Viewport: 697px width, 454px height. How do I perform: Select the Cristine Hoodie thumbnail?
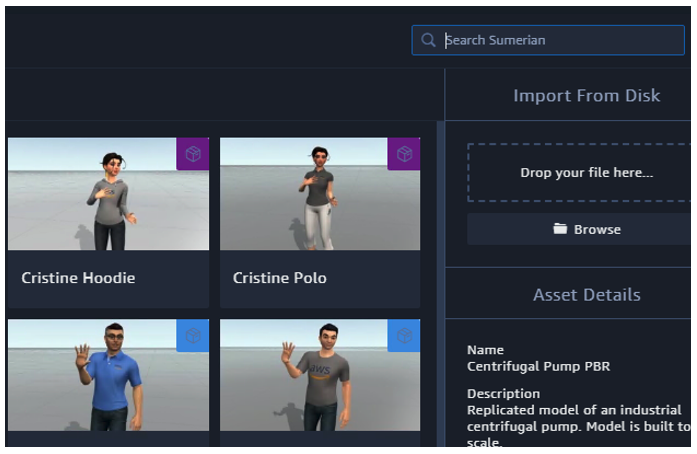[108, 194]
